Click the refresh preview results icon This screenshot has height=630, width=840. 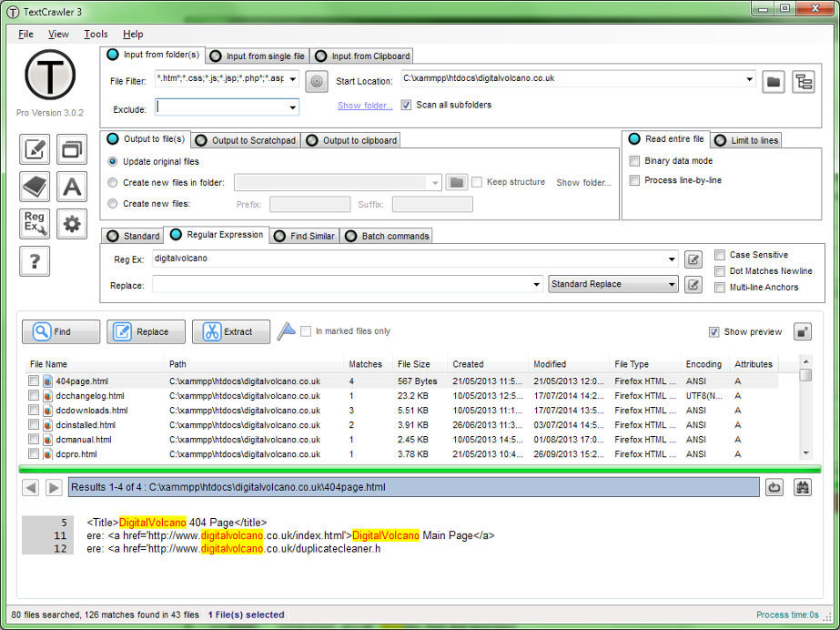tap(774, 487)
